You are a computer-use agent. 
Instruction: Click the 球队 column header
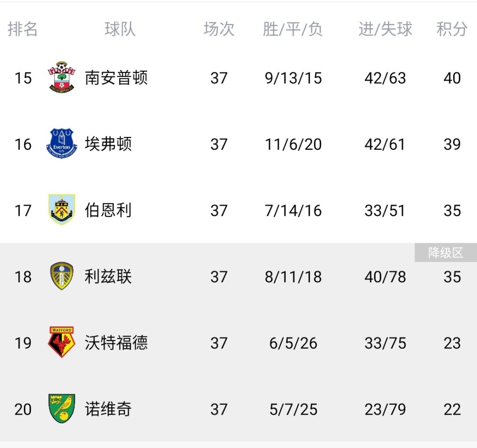pos(120,29)
